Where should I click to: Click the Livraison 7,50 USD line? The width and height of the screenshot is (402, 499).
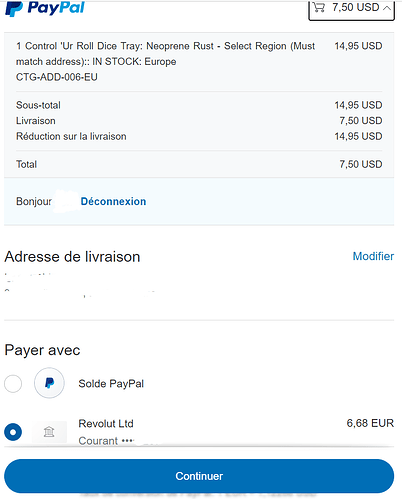click(199, 121)
